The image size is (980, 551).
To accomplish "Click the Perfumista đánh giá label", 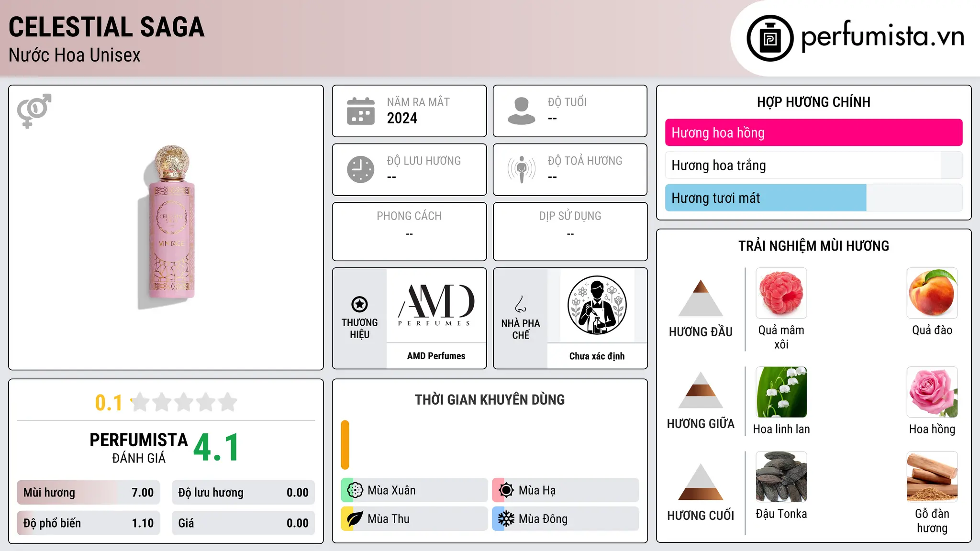I will click(139, 448).
